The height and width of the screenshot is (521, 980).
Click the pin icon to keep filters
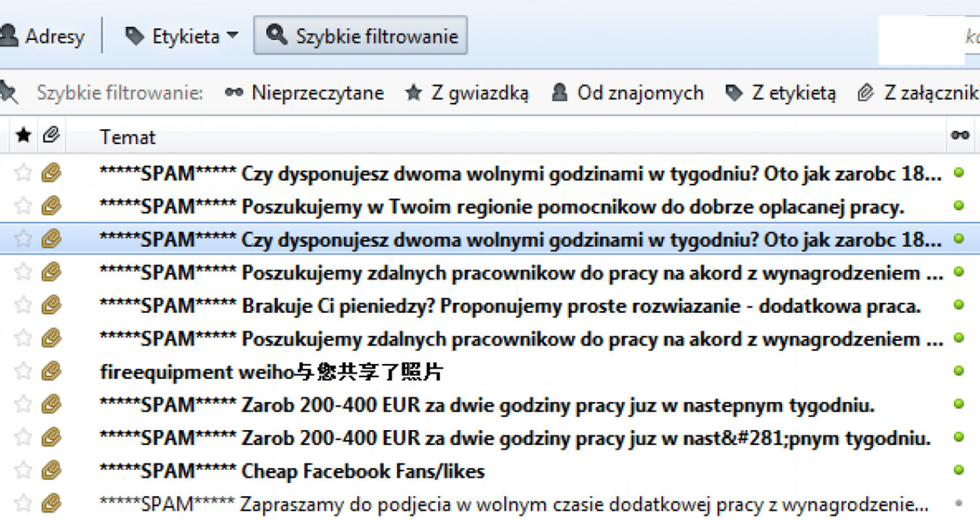(x=9, y=93)
